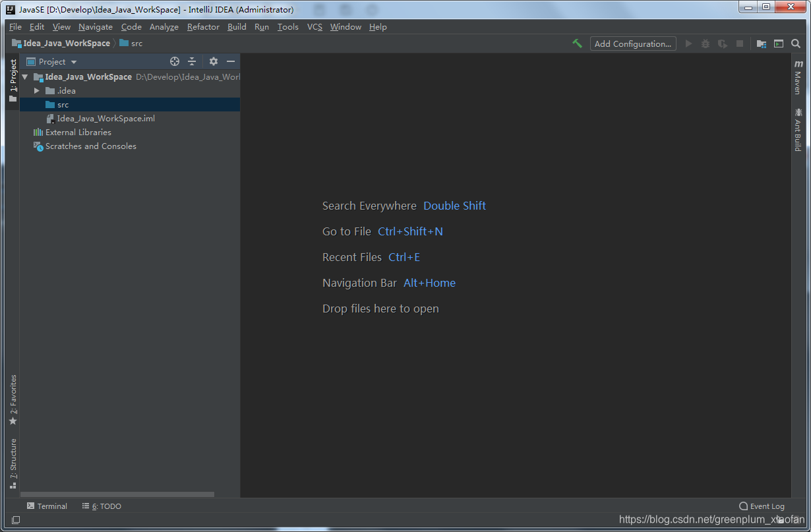The image size is (811, 532).
Task: Click the "Ctrl+Shift+N" shortcut text
Action: (x=410, y=231)
